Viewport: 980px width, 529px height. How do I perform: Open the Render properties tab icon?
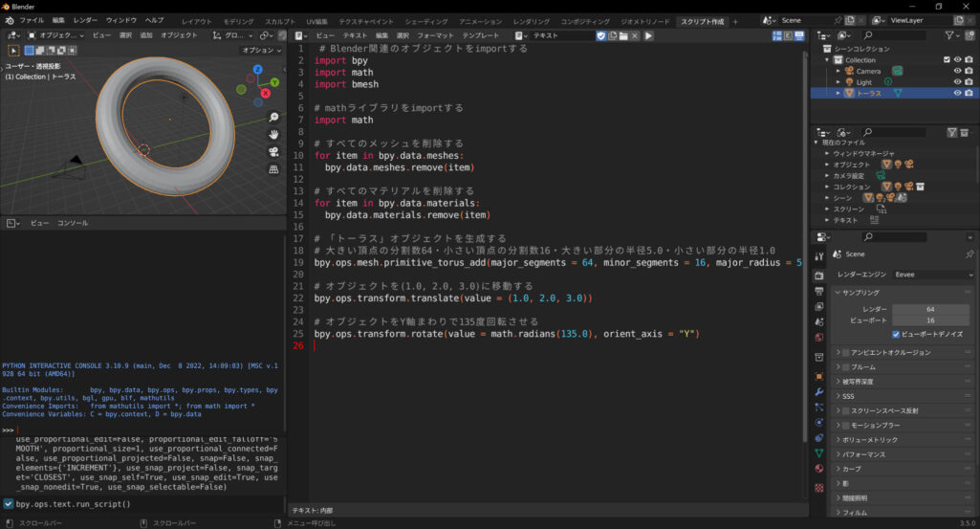pyautogui.click(x=819, y=276)
